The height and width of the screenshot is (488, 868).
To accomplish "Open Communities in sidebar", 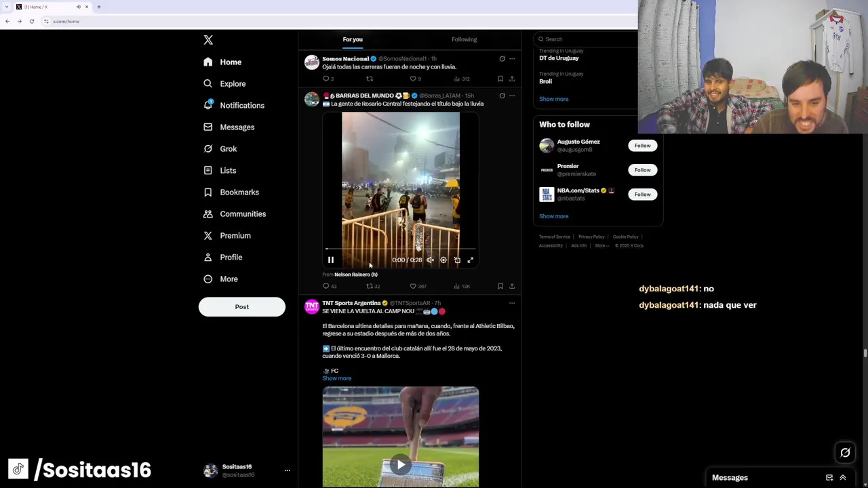I will [x=234, y=213].
